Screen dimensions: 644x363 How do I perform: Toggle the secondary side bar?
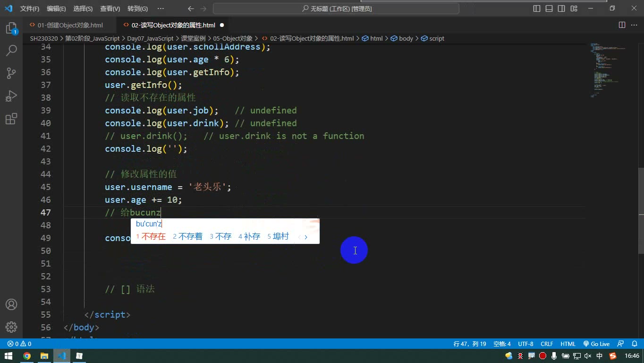tap(561, 9)
